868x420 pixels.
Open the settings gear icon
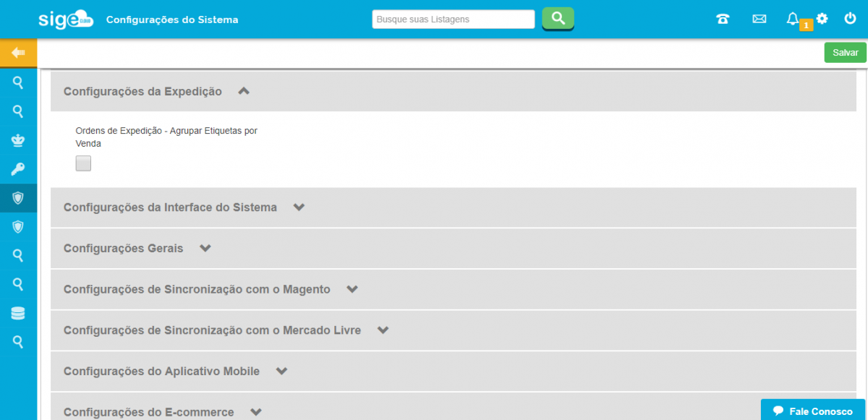[x=822, y=19]
